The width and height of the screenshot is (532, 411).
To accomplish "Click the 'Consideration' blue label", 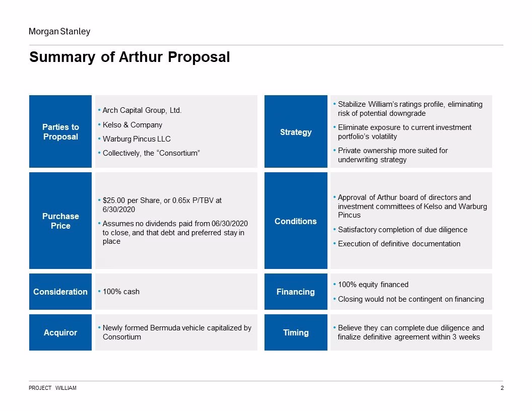I will [60, 292].
